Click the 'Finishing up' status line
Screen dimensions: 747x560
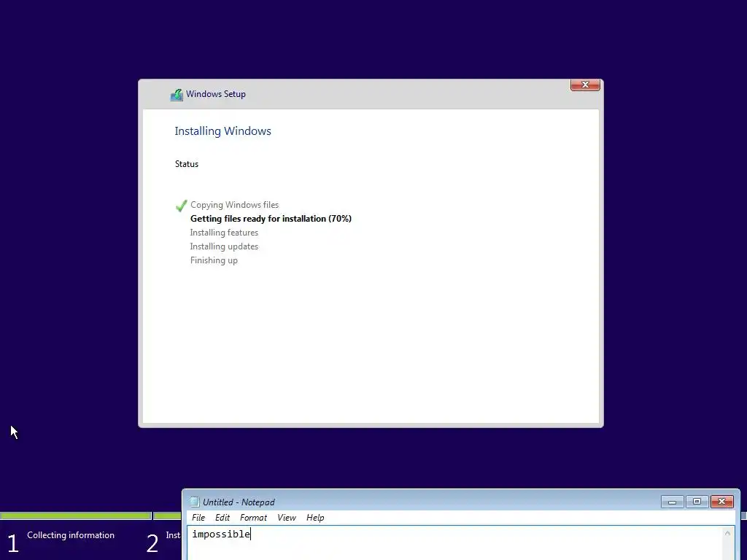coord(214,260)
